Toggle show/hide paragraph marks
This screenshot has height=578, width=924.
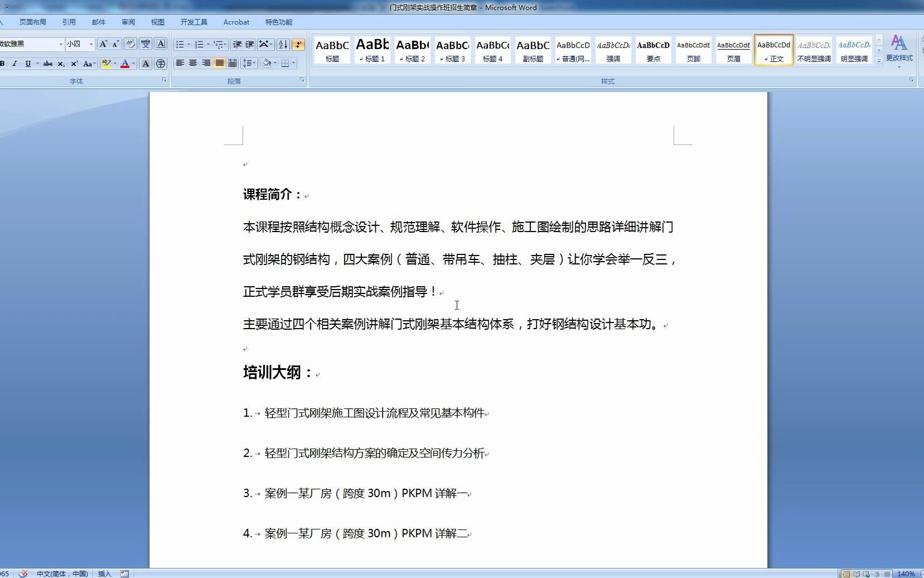pos(298,44)
